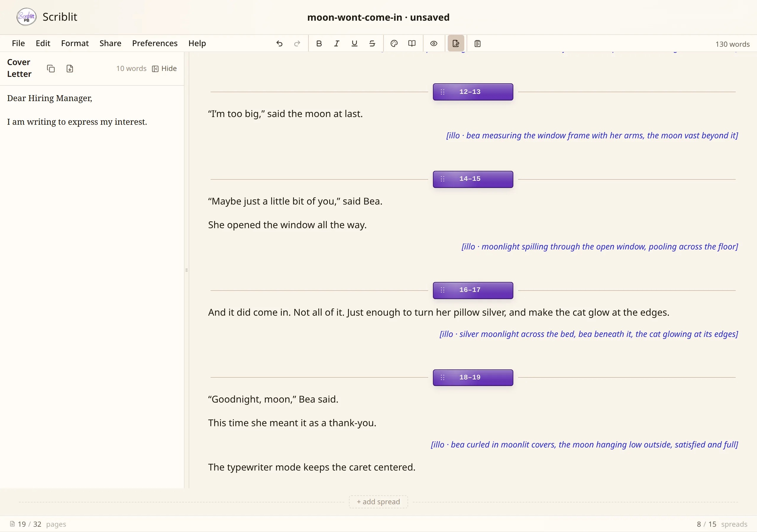Open the theme palette icon
This screenshot has width=757, height=532.
pos(394,43)
